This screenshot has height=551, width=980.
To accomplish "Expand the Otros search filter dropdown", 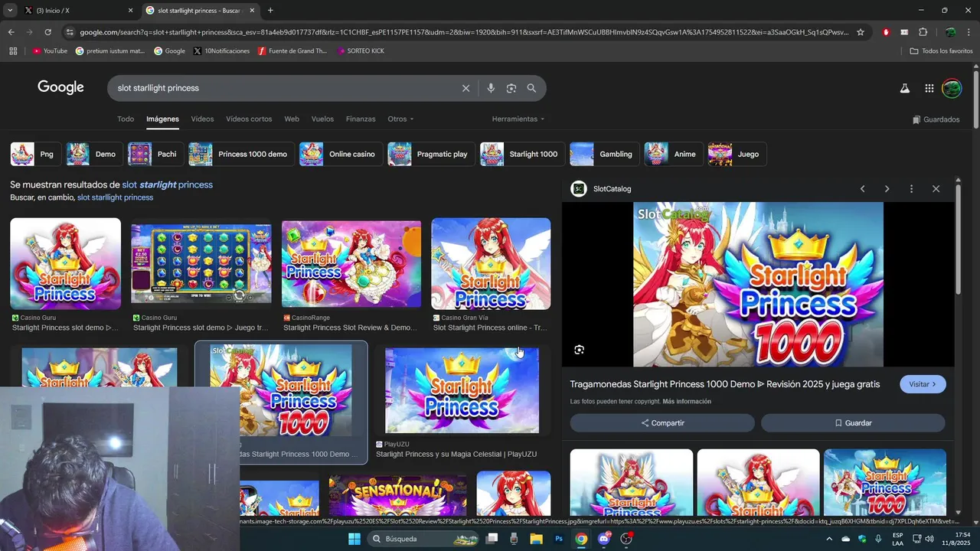I will tap(400, 119).
